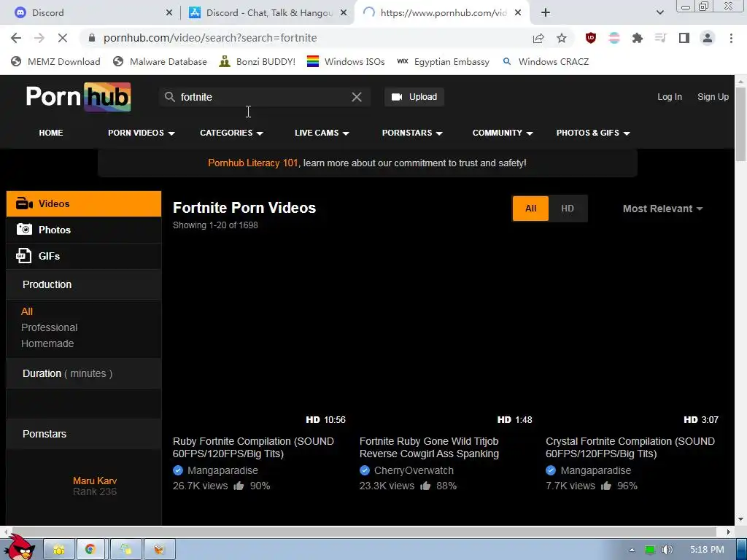
Task: Show hidden tray icons arrow
Action: (x=632, y=550)
